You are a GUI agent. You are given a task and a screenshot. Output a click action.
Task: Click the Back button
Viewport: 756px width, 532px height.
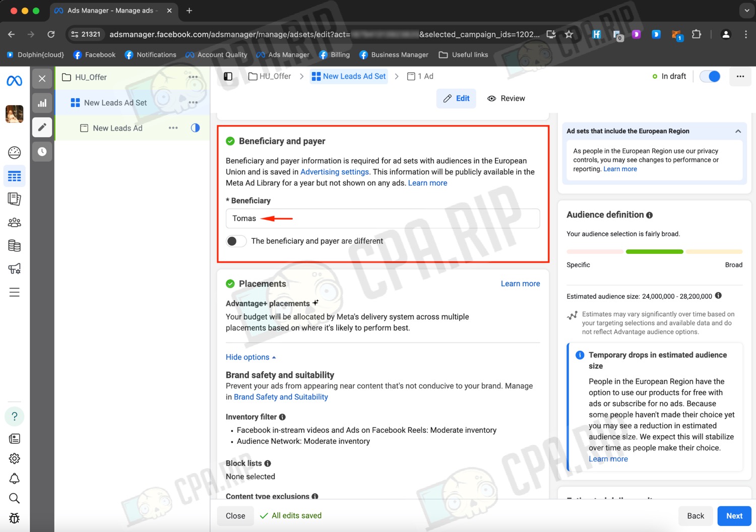(696, 516)
